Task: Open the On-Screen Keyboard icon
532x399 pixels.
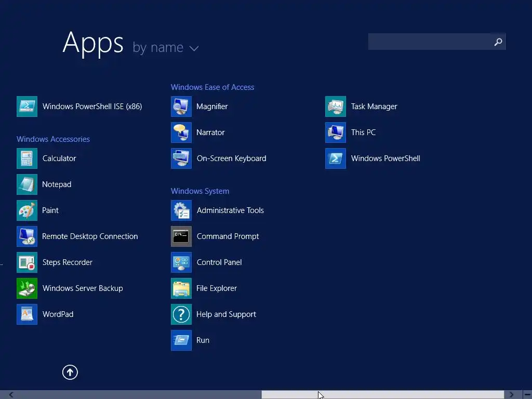Action: [x=181, y=158]
